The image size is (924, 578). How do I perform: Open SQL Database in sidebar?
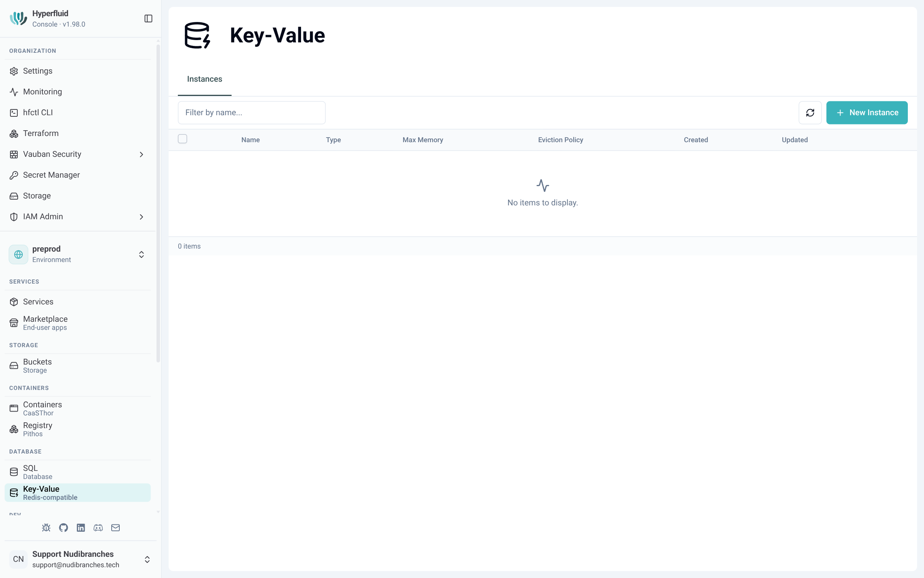pyautogui.click(x=78, y=472)
